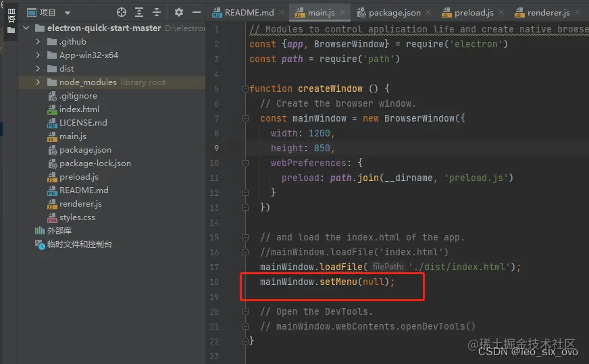Click the locate/select opened file target icon

coord(122,12)
